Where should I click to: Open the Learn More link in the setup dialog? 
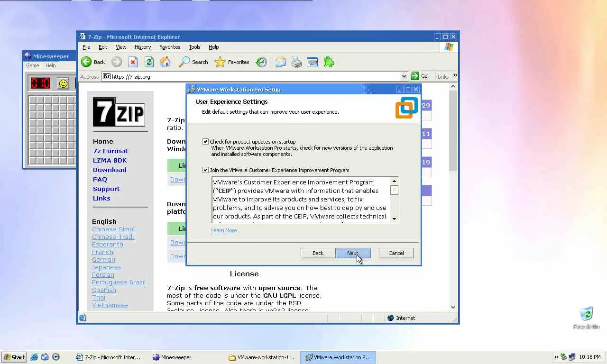(x=224, y=230)
